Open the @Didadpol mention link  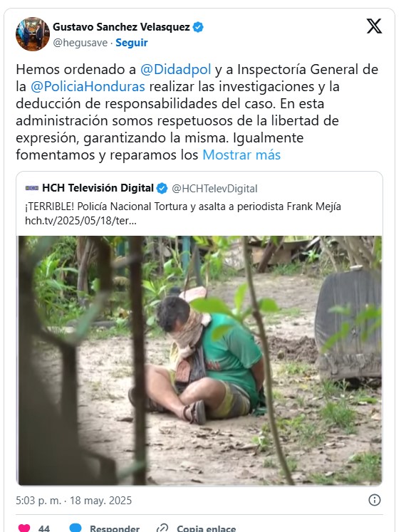[175, 70]
